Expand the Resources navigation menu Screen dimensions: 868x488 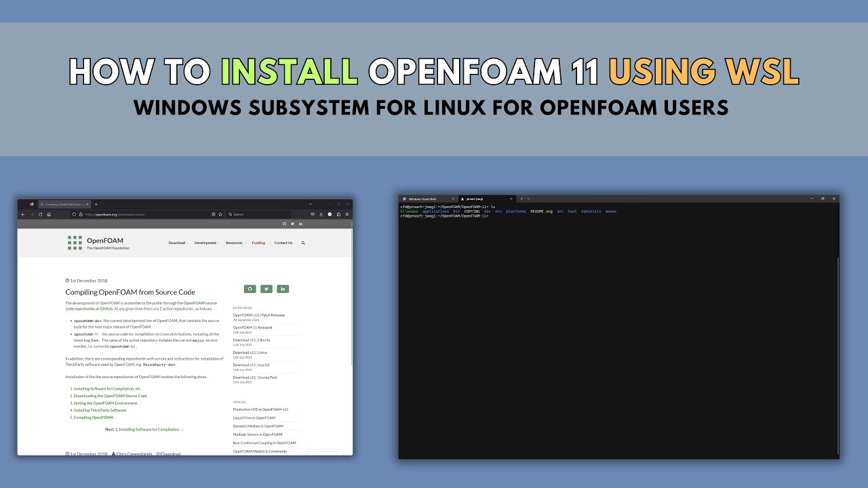point(235,243)
